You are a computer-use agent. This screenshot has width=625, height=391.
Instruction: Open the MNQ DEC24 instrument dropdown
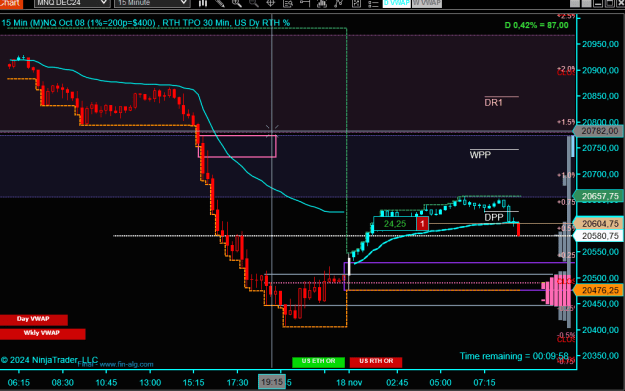tap(72, 3)
